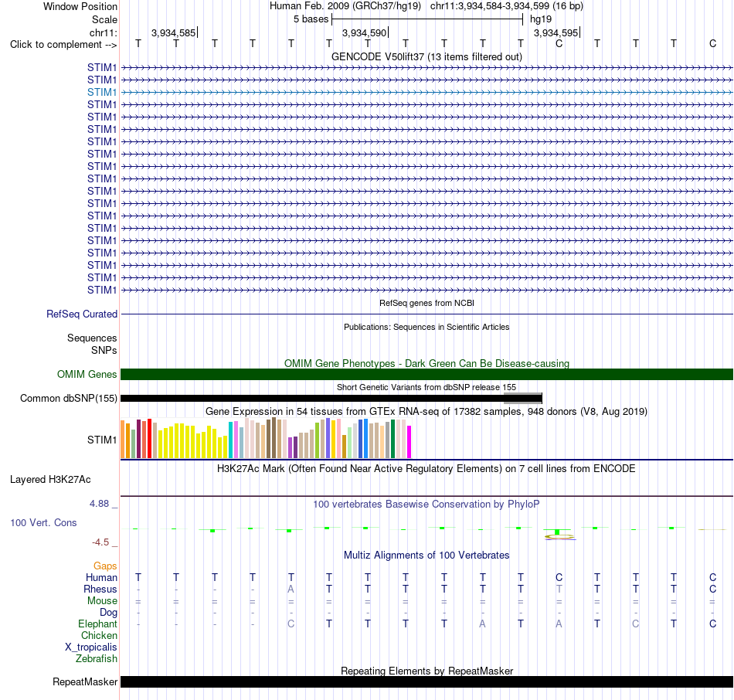Click 'Human Feb. 2009 (GRCh37/hg19)' assembly text

click(345, 6)
